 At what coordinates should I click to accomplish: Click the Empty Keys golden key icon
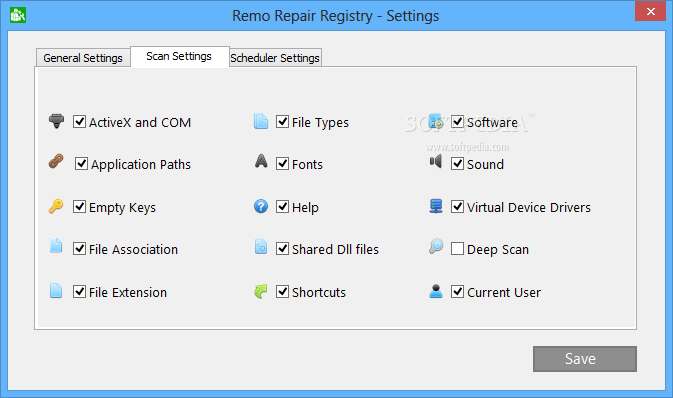[56, 207]
